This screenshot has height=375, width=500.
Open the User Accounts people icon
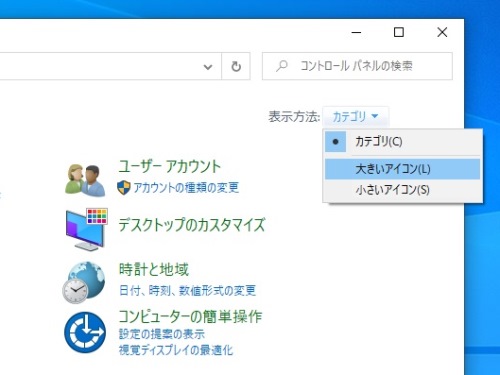tap(85, 180)
